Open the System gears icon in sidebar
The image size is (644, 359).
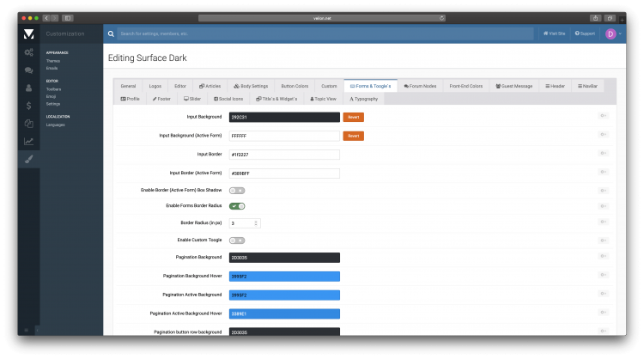pos(28,52)
